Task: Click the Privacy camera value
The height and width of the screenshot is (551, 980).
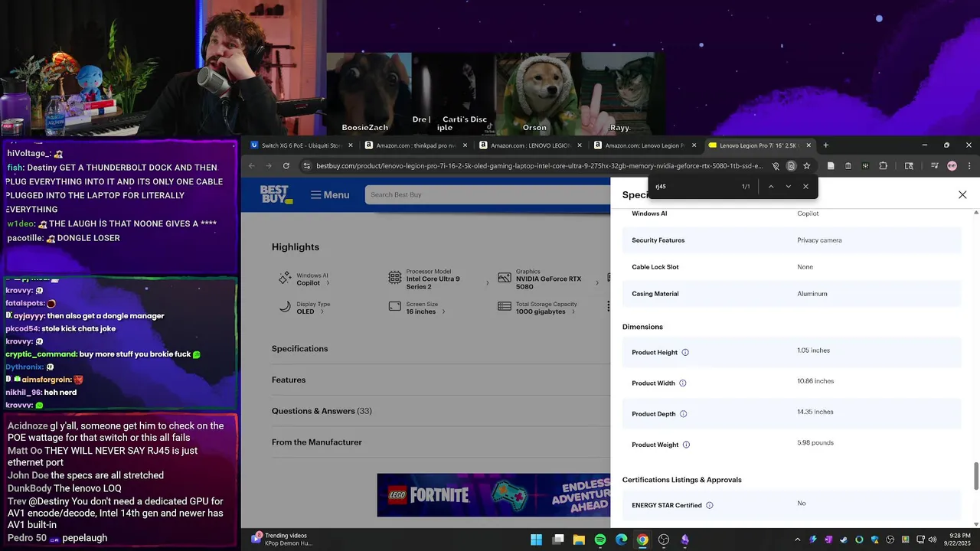Action: (x=819, y=240)
